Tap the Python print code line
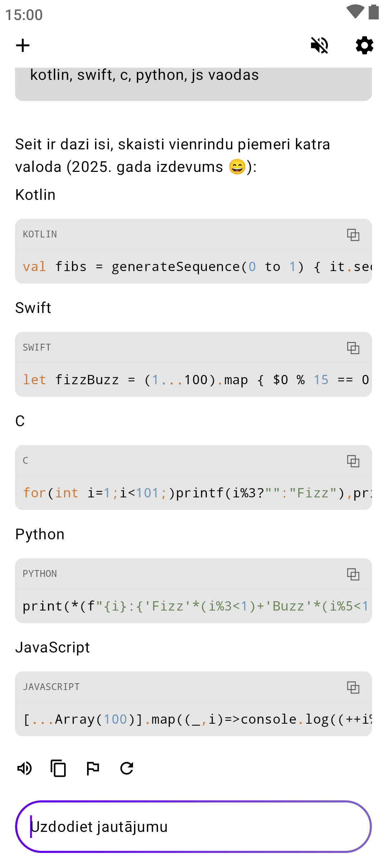The width and height of the screenshot is (387, 868). pos(193,606)
